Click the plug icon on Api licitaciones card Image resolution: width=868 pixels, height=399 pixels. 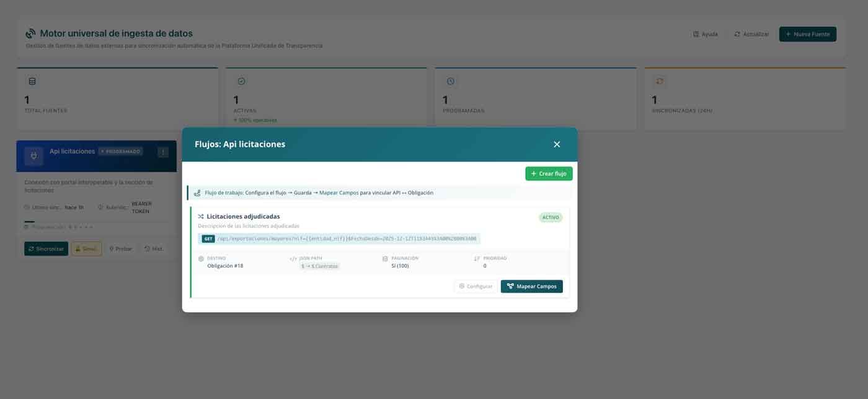tap(34, 156)
